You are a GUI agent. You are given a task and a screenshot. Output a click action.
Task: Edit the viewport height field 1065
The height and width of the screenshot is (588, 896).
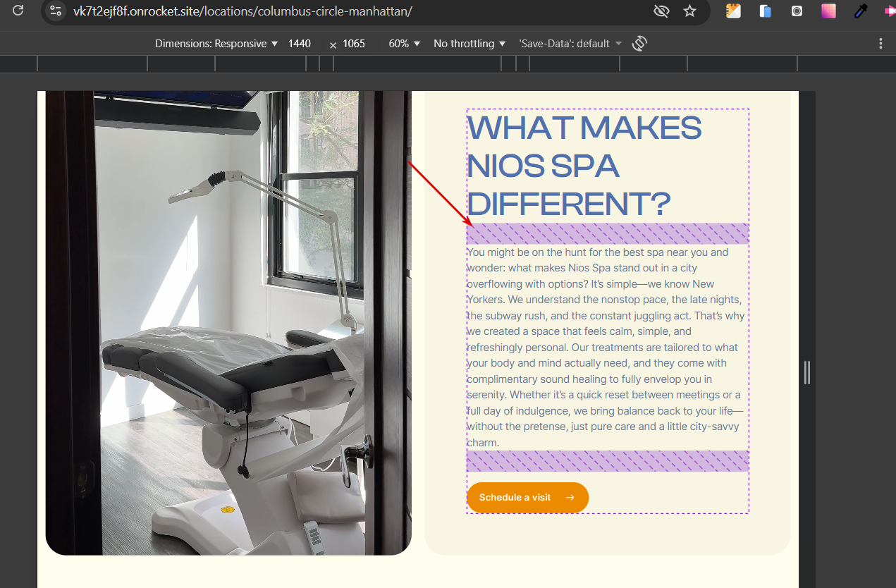(x=354, y=44)
